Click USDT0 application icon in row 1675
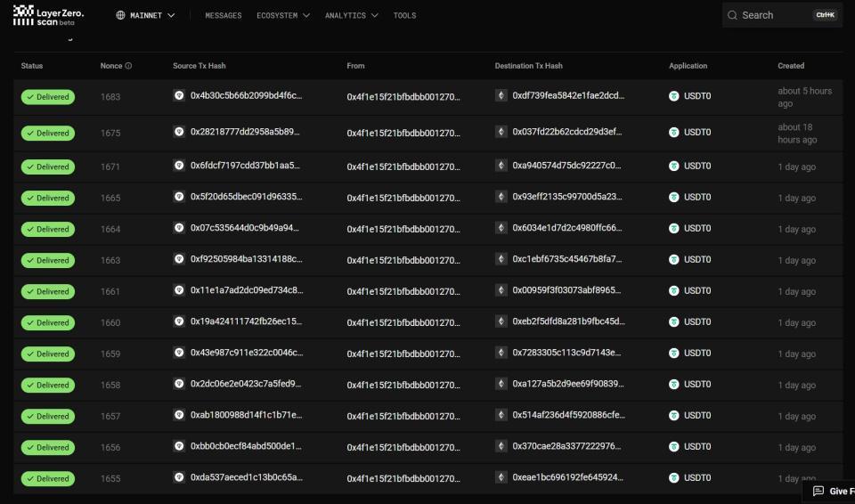The width and height of the screenshot is (855, 504). [x=674, y=132]
